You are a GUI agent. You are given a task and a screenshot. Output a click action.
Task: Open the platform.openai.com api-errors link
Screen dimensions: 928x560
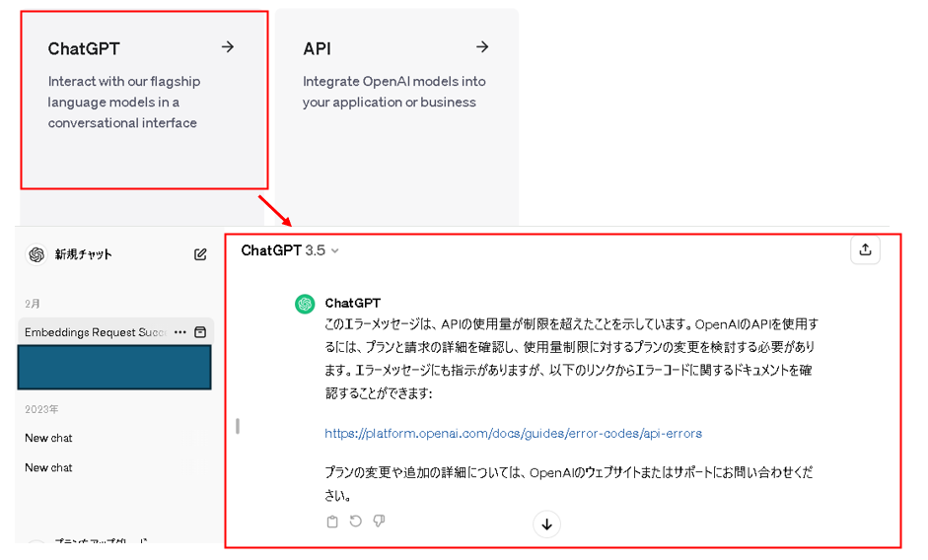tap(513, 434)
